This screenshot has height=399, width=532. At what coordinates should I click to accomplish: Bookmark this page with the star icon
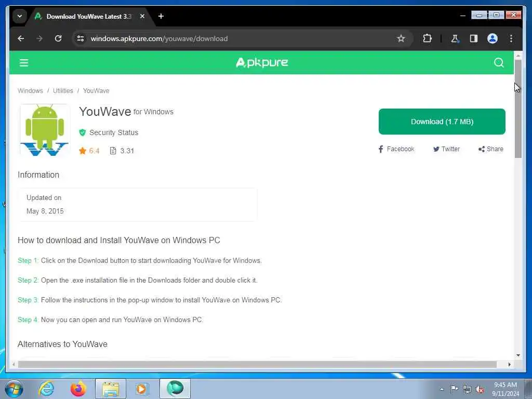coord(401,38)
